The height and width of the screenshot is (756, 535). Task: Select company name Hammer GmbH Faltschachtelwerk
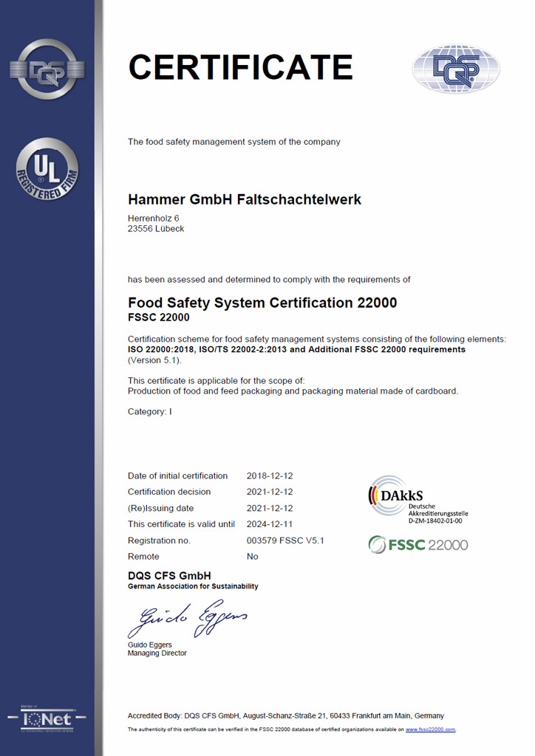pyautogui.click(x=244, y=199)
